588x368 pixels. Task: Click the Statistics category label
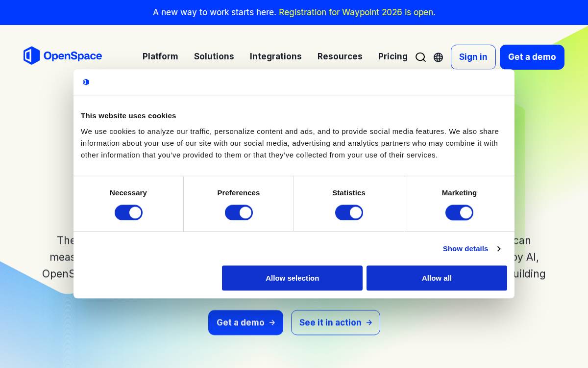point(349,193)
